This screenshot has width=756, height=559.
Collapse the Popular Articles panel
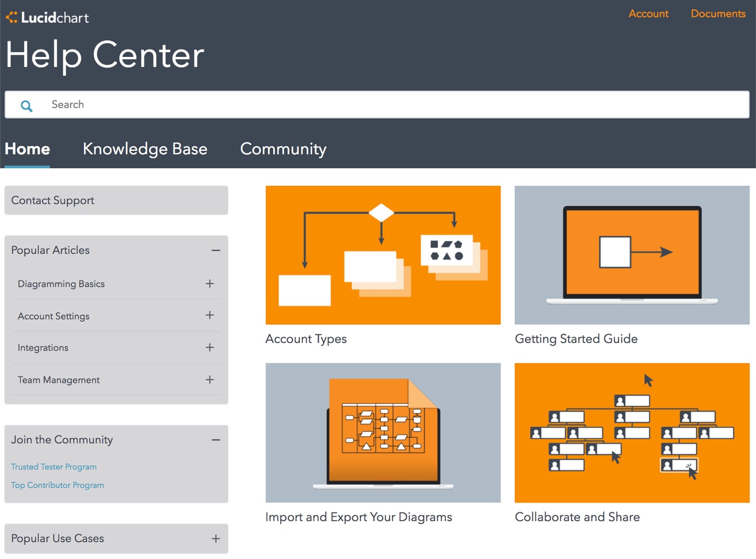216,250
